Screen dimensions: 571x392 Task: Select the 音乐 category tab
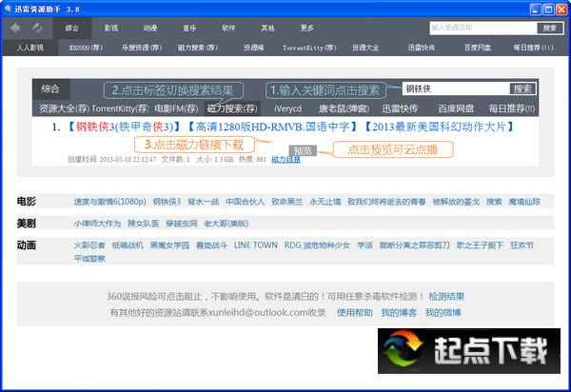pos(189,29)
